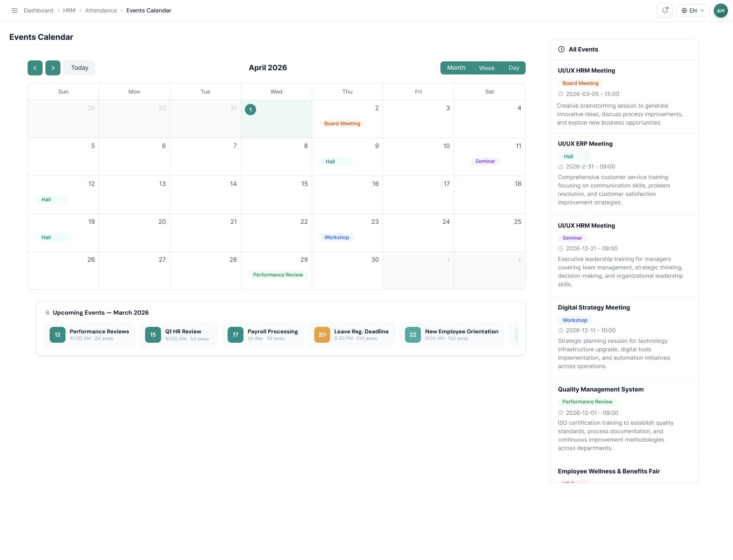Click clock icon beside 2026-2-31 - 09:00
This screenshot has height=560, width=733.
pos(561,167)
